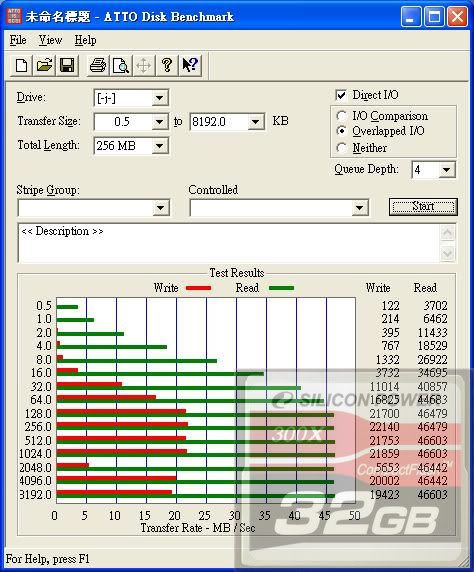This screenshot has width=474, height=572.
Task: Click the About question mark icon
Action: pos(167,66)
